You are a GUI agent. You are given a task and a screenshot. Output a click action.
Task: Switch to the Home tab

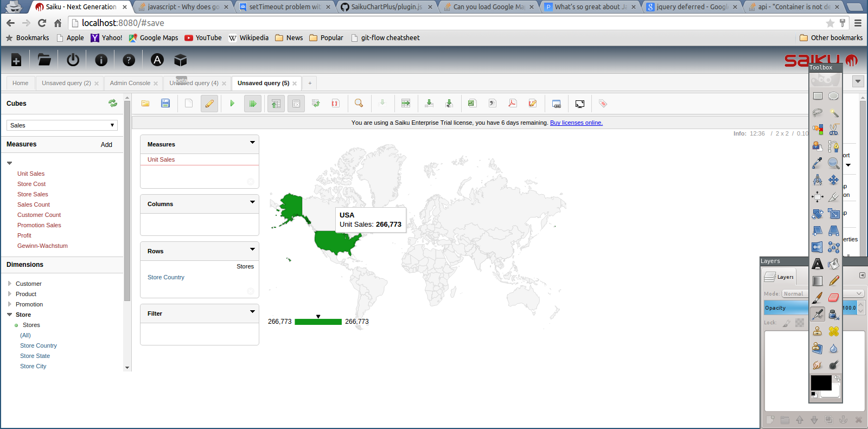click(21, 83)
